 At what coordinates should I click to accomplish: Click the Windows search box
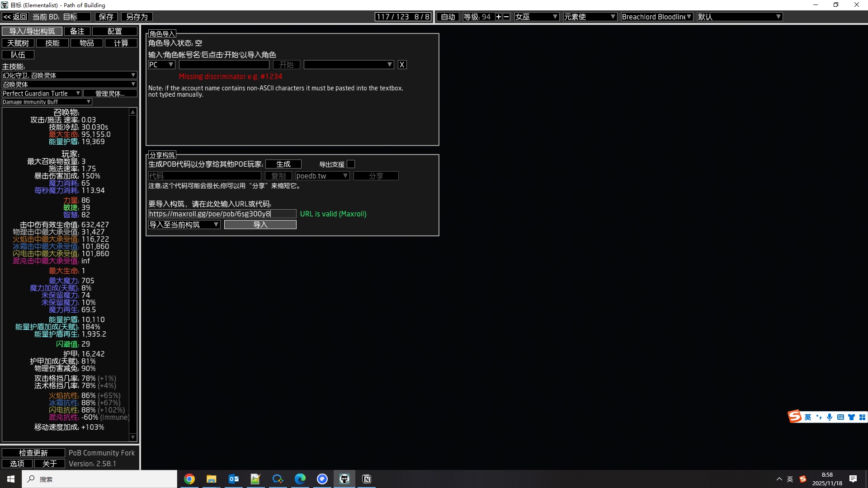coord(99,479)
